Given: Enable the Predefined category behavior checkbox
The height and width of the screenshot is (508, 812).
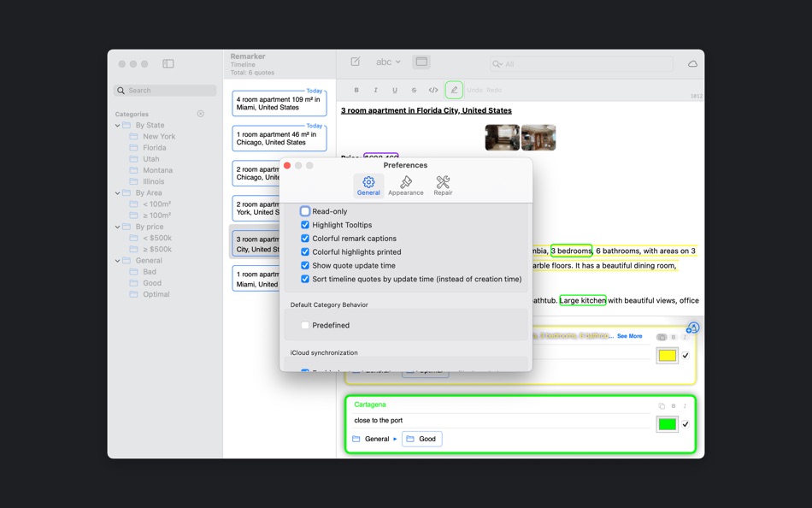Looking at the screenshot, I should 305,326.
